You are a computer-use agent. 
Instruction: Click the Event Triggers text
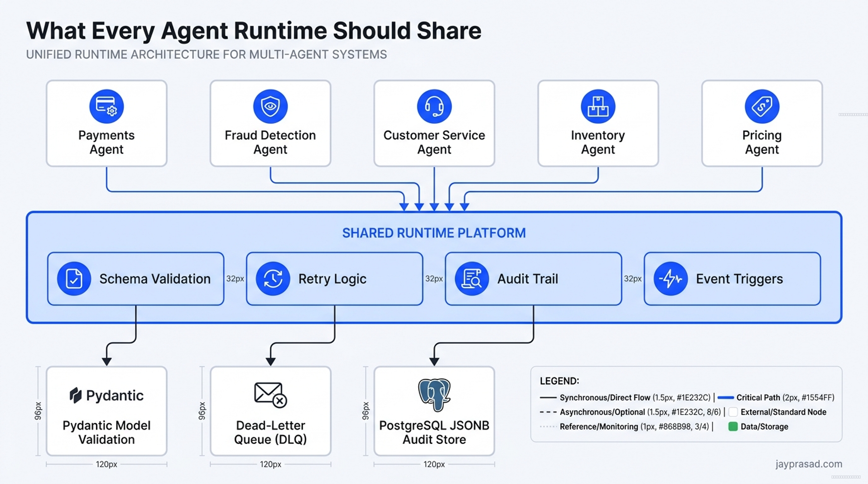click(740, 279)
